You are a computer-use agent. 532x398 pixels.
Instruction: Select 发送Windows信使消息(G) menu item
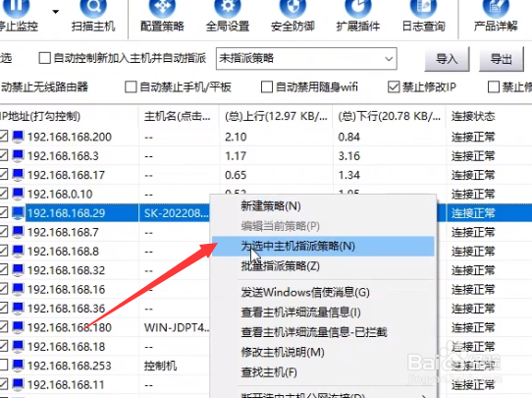pos(323,293)
